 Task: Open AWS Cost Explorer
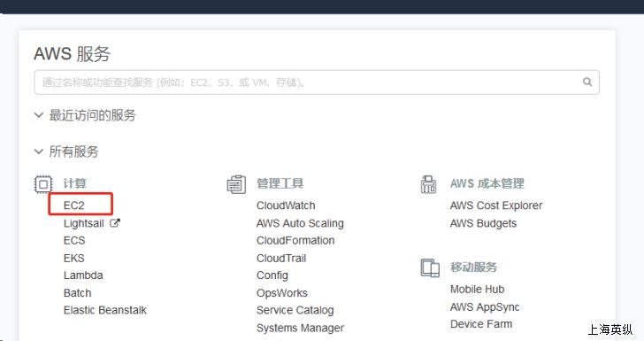point(496,205)
